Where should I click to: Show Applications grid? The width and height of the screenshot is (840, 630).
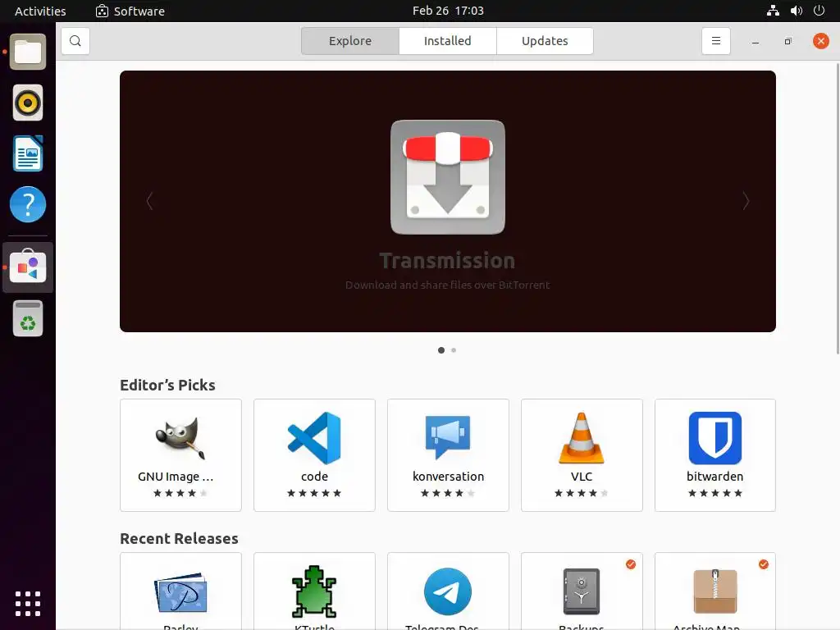(x=28, y=604)
